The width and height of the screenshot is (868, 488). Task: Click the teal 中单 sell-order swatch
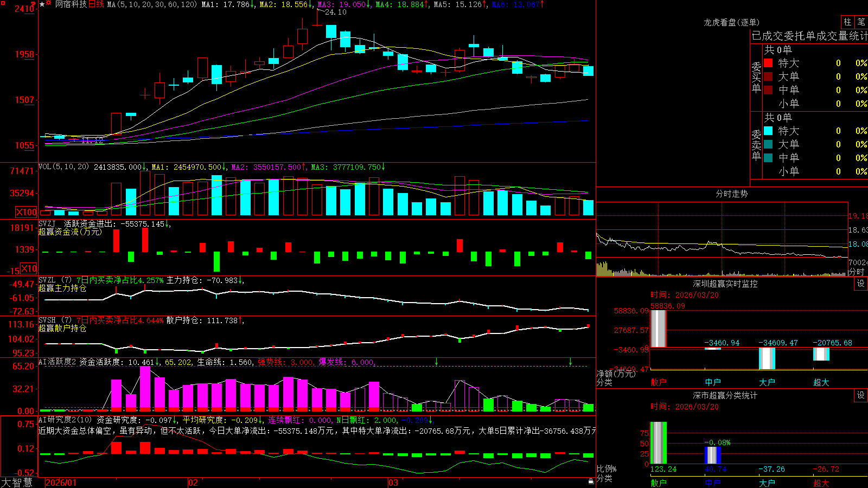pos(768,158)
